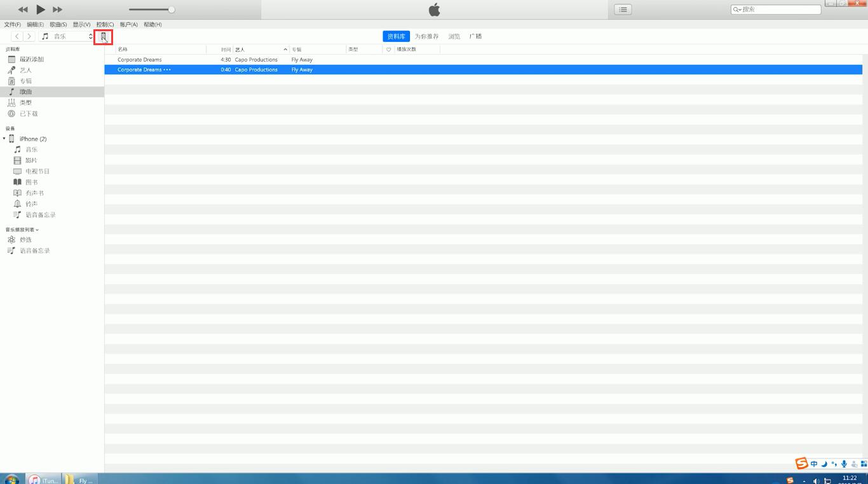Click the system tray volume icon

click(816, 481)
